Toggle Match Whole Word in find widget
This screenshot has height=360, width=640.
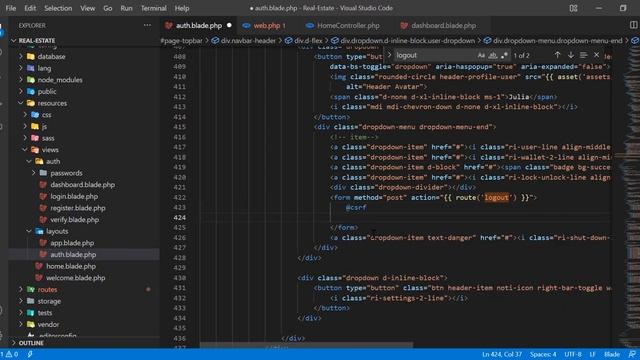tap(493, 55)
